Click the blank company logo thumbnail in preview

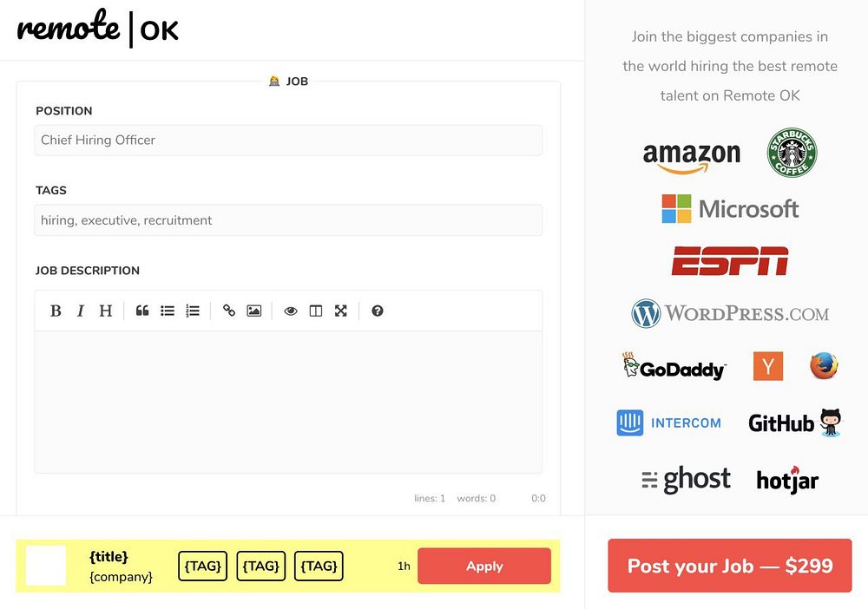pos(46,566)
